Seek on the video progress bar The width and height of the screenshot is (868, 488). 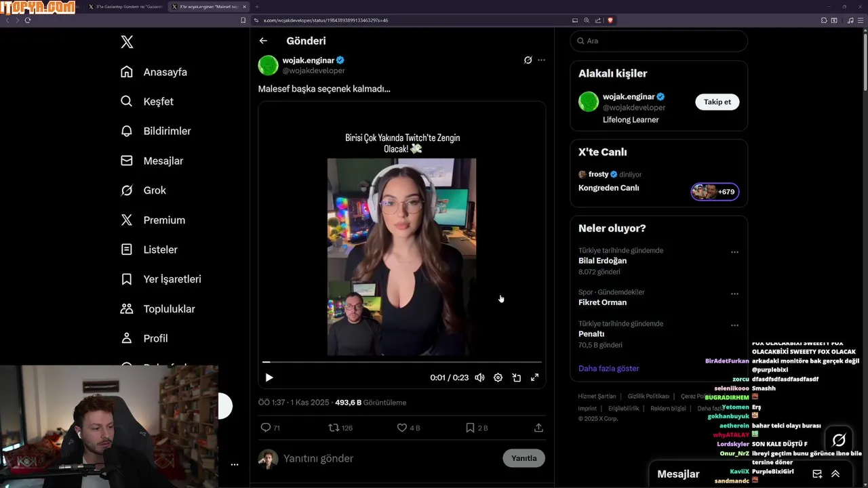[x=402, y=362]
